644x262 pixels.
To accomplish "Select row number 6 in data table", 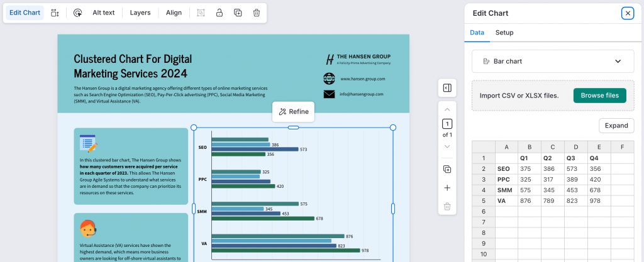I will pos(484,212).
